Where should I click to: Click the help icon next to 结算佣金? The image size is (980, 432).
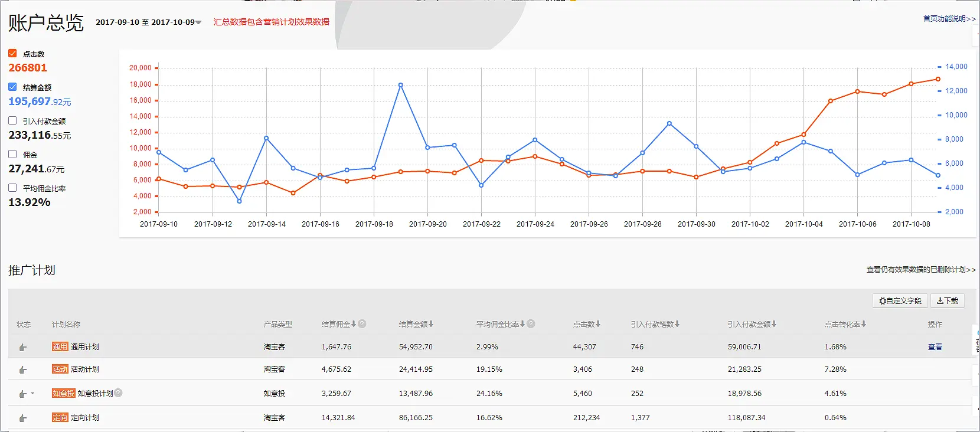coord(362,324)
